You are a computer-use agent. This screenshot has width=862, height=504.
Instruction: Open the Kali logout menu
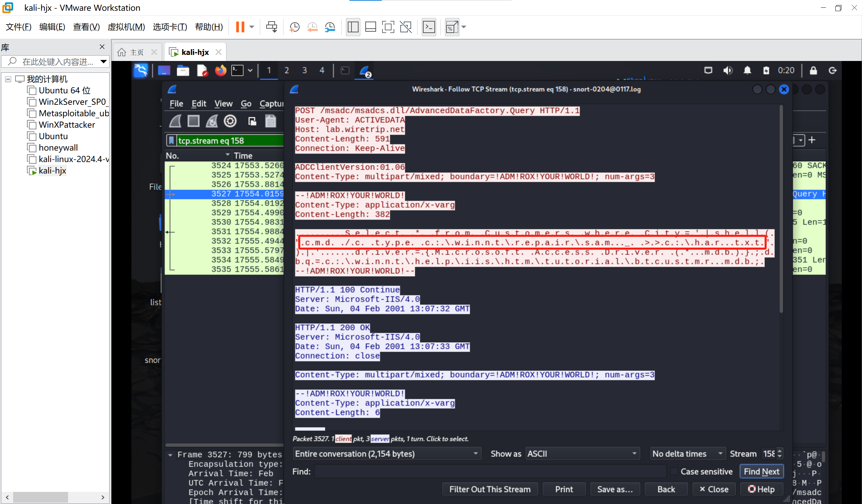point(833,70)
